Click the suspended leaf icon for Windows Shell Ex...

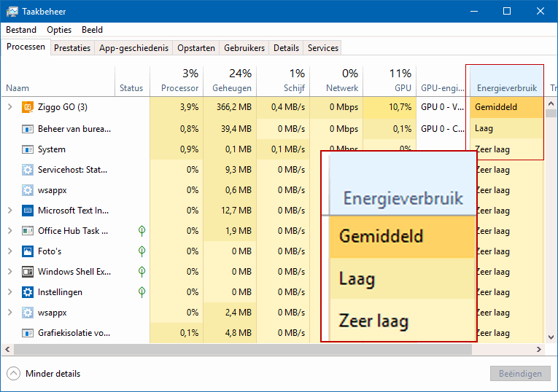[x=142, y=272]
